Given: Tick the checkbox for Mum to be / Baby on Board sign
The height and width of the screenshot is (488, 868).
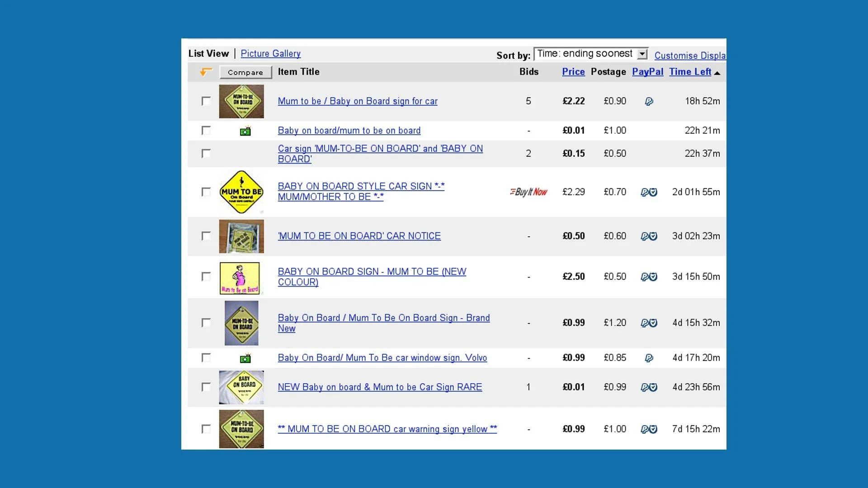Looking at the screenshot, I should 206,101.
